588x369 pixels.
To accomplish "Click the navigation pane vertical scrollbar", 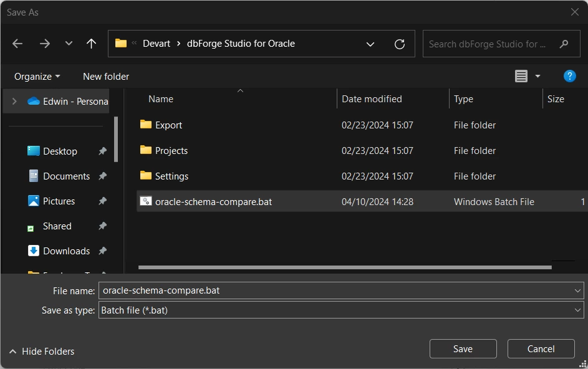I will pyautogui.click(x=116, y=140).
